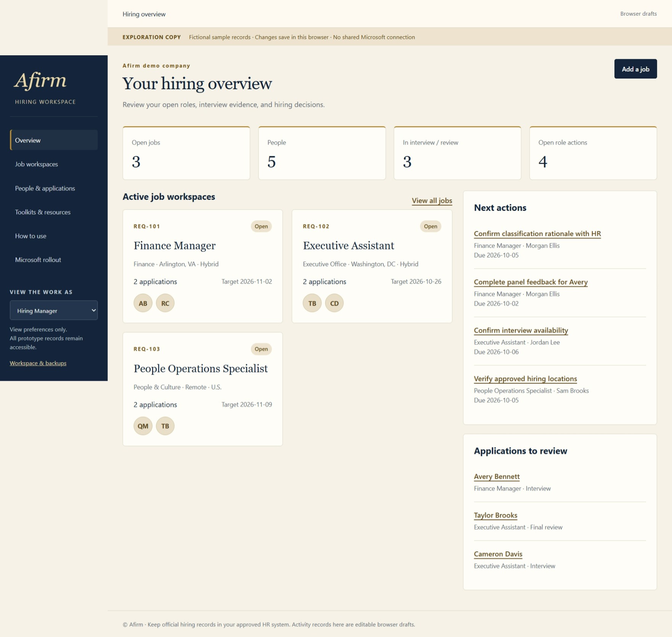Click the EXPLORATION COPY banner label

point(152,37)
